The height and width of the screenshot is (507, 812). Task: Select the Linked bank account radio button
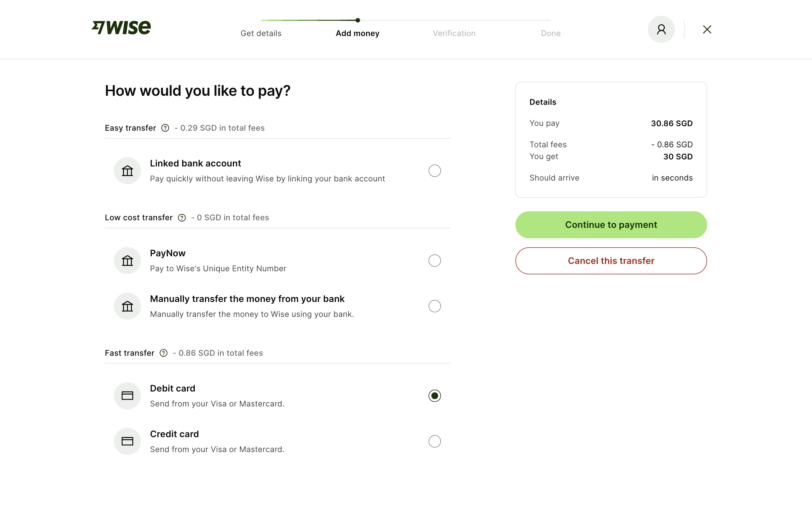tap(434, 171)
